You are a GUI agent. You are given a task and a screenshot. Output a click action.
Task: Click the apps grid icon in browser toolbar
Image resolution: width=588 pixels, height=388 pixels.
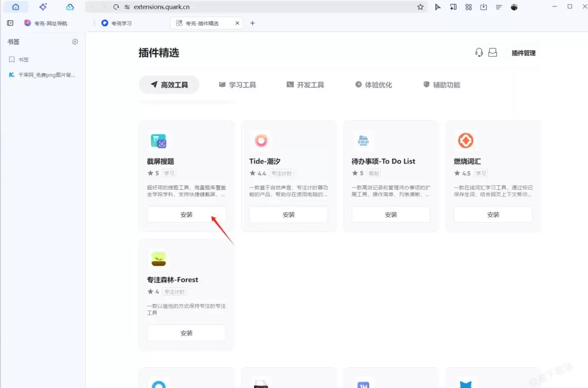pyautogui.click(x=468, y=7)
